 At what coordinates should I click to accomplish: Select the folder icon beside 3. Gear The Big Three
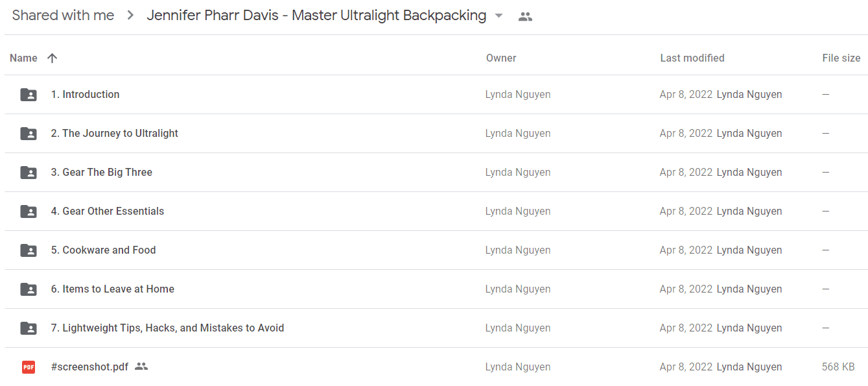coord(29,173)
